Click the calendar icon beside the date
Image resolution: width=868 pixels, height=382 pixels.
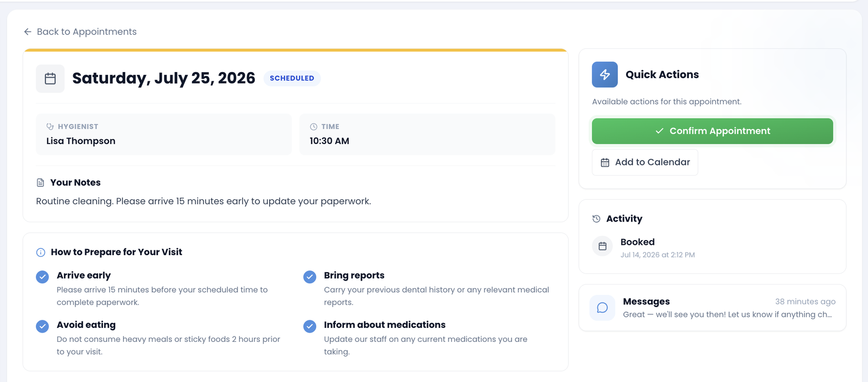50,79
